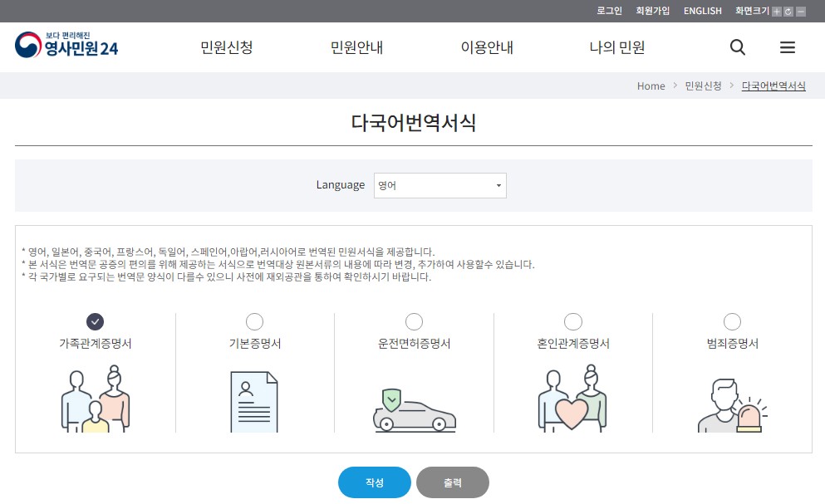Click the 가족관계증명서 label text
This screenshot has height=504, width=825.
(96, 344)
